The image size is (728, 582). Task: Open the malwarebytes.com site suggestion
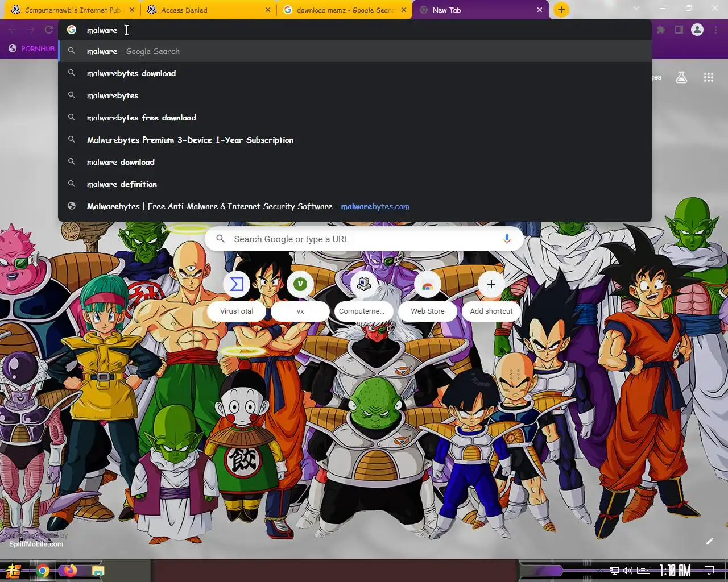coord(355,206)
